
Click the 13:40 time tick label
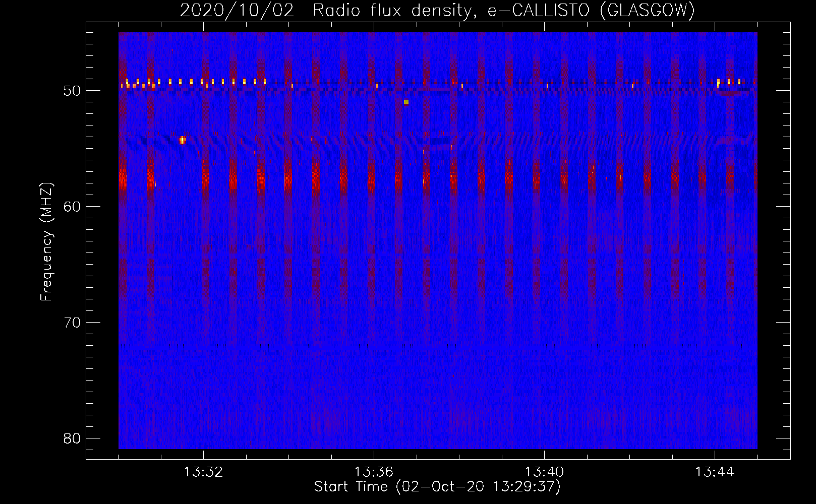pos(544,472)
